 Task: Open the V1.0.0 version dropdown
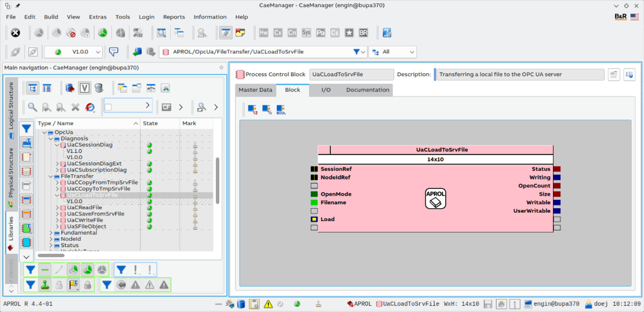tap(98, 52)
